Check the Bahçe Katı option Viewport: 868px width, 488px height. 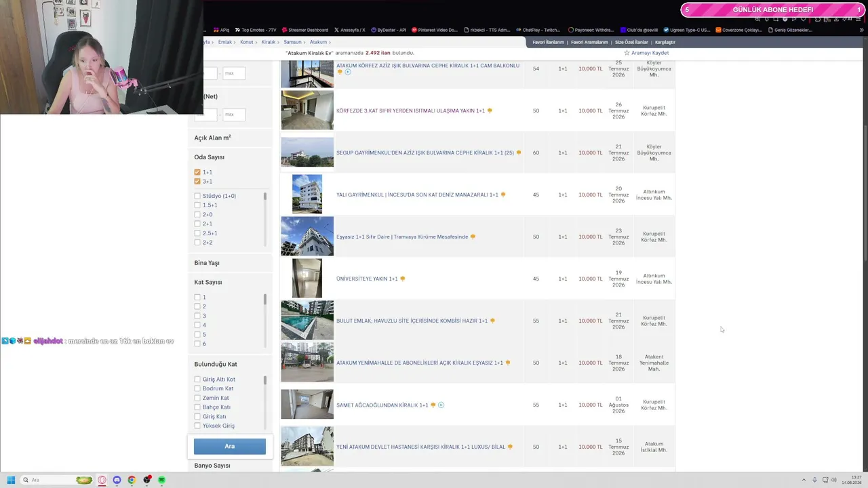tap(197, 407)
